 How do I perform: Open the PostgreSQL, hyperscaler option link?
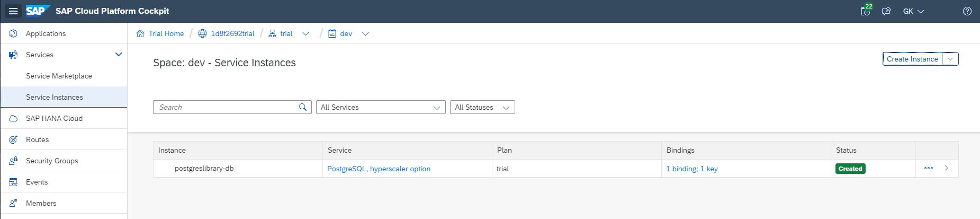(379, 169)
